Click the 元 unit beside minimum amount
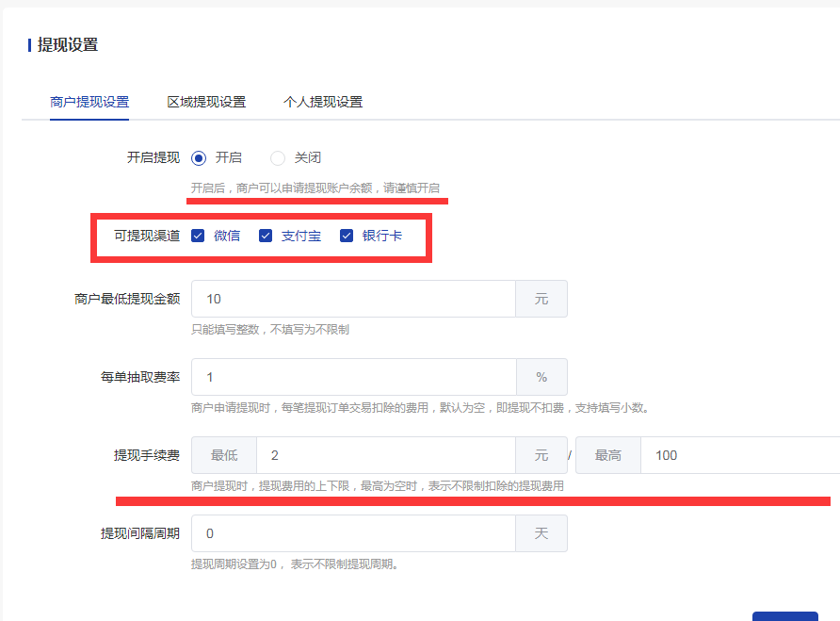The image size is (840, 621). [x=541, y=299]
